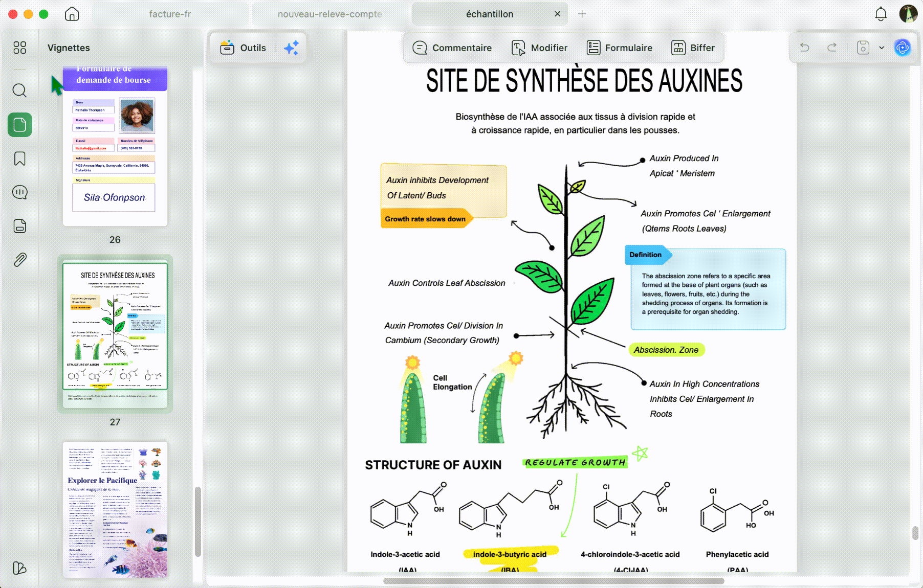
Task: Open the Home icon in the tab bar
Action: [x=72, y=14]
